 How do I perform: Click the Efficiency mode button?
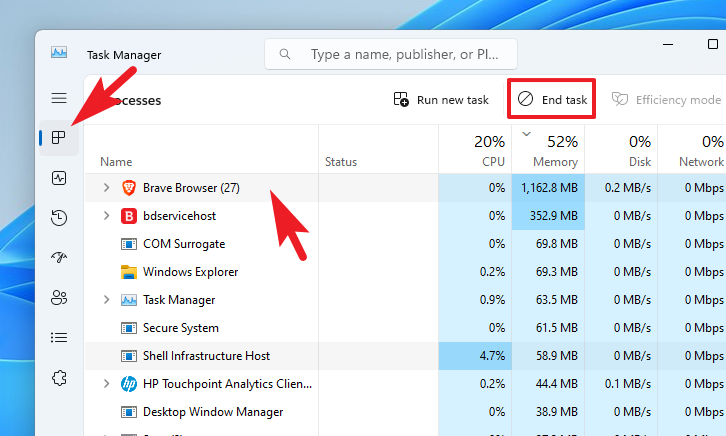click(x=666, y=100)
